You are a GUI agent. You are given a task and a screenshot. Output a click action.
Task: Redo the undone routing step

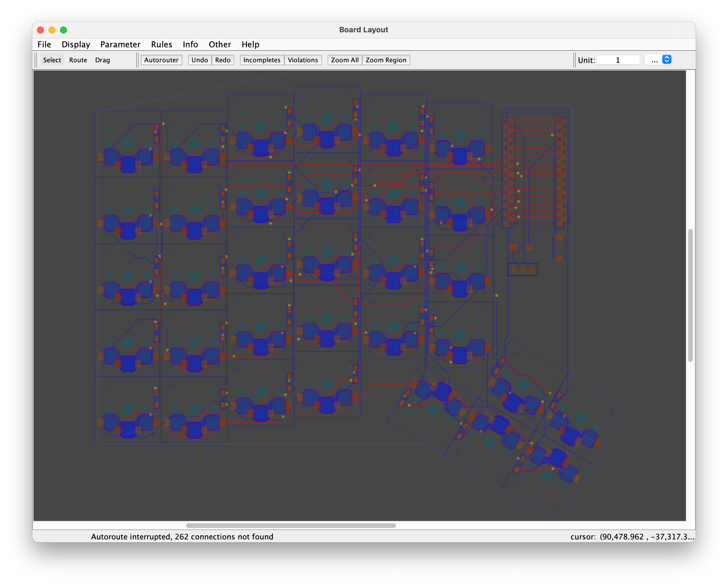click(x=222, y=60)
